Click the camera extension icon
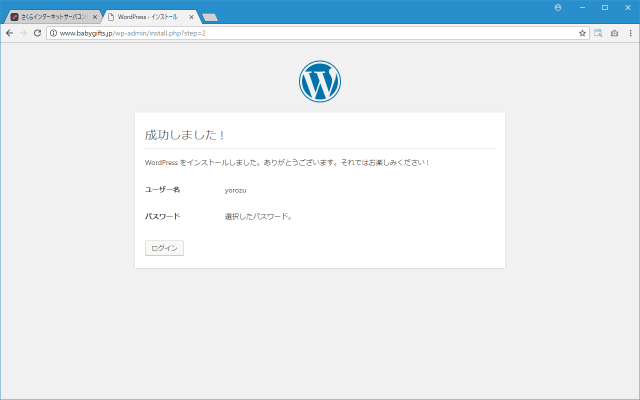The image size is (640, 400). click(x=614, y=33)
